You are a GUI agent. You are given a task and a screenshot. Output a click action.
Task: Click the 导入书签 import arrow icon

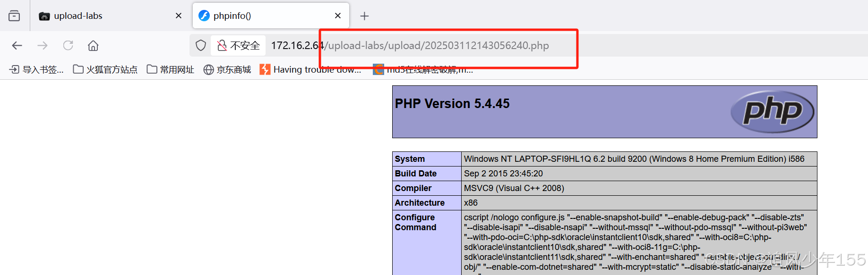click(x=15, y=70)
